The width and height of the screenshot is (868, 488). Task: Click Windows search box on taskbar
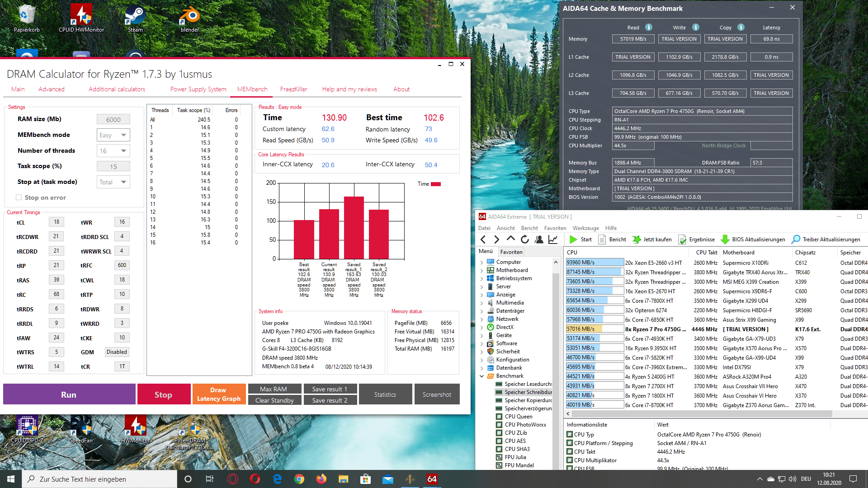pos(99,479)
